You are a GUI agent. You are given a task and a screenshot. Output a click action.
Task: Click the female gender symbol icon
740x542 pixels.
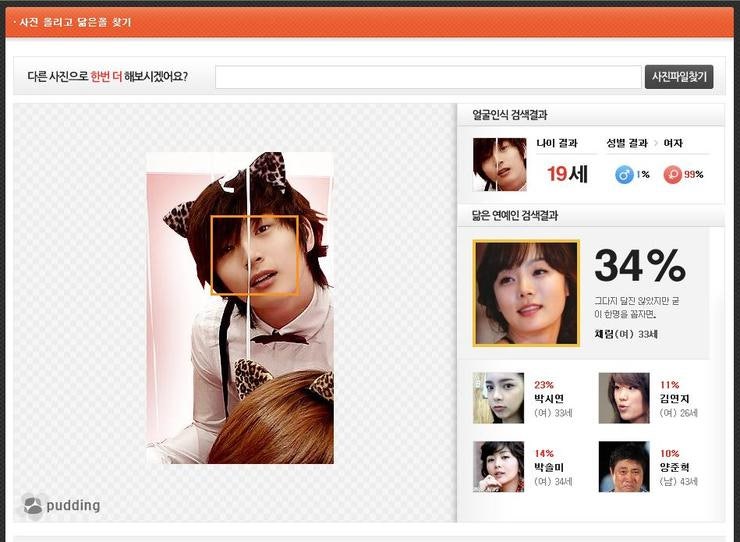(x=673, y=174)
